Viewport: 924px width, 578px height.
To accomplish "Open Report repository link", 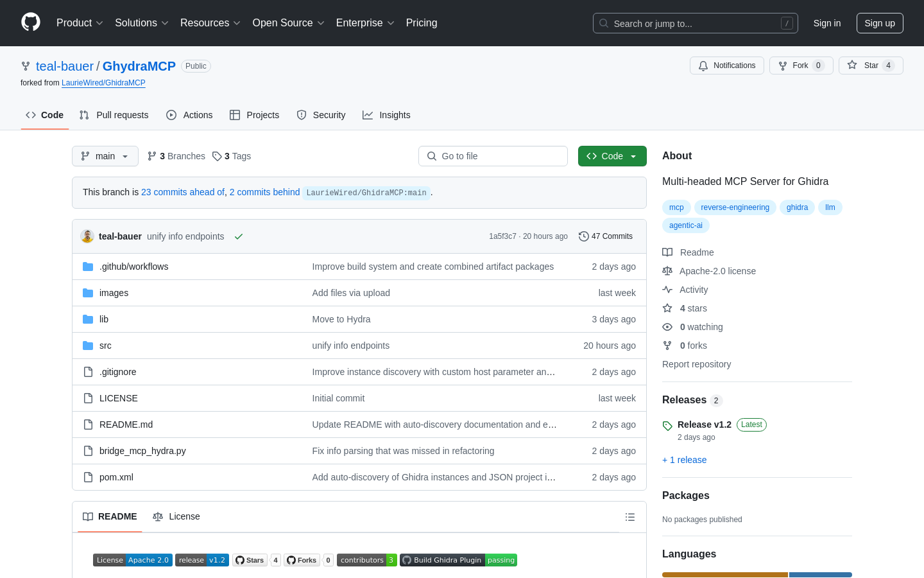I will [696, 364].
